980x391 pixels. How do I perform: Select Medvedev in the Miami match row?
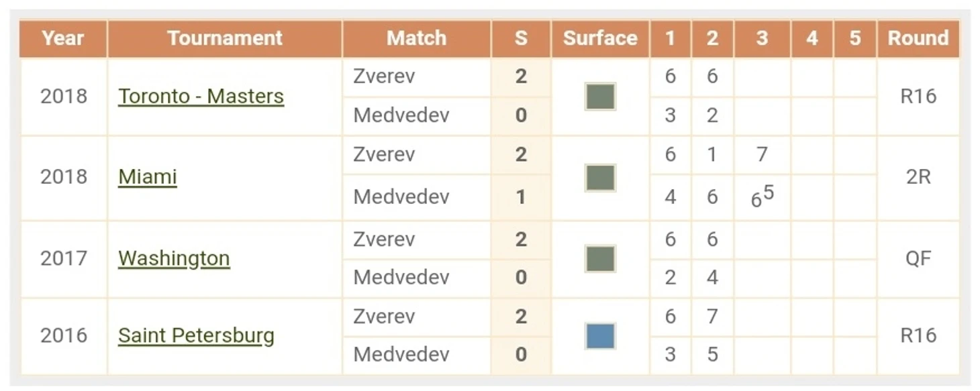401,197
